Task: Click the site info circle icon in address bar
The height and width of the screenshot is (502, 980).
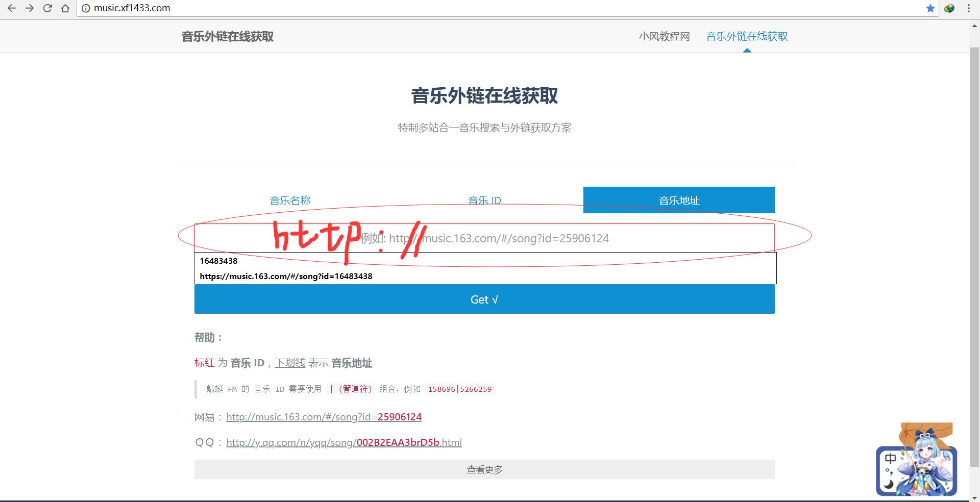Action: click(x=86, y=8)
